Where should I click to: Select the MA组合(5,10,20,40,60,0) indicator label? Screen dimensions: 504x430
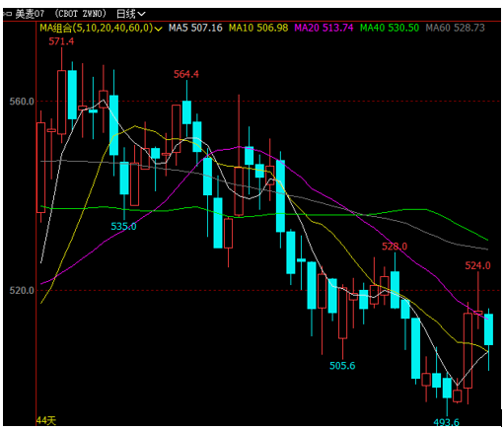pyautogui.click(x=97, y=28)
